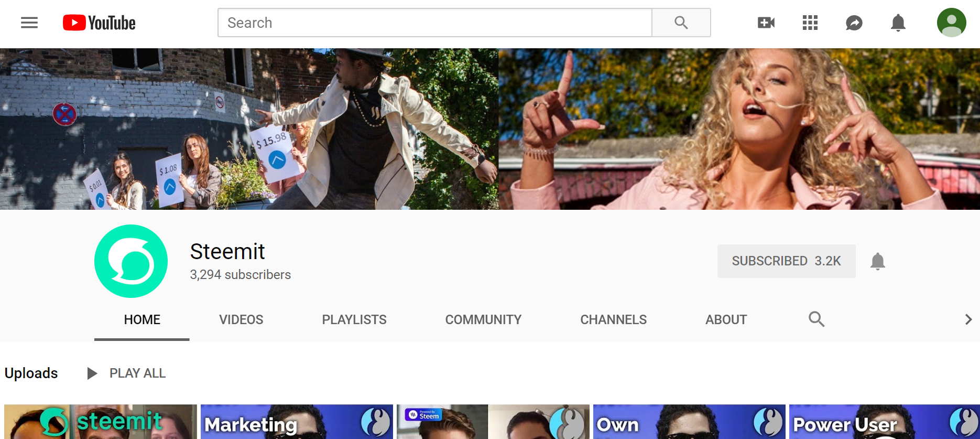This screenshot has height=439, width=980.
Task: Open the messages share icon
Action: tap(854, 23)
